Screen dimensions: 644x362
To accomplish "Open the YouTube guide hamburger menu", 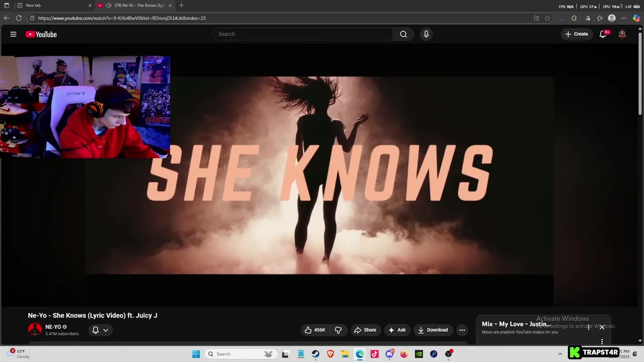I will 14,34.
